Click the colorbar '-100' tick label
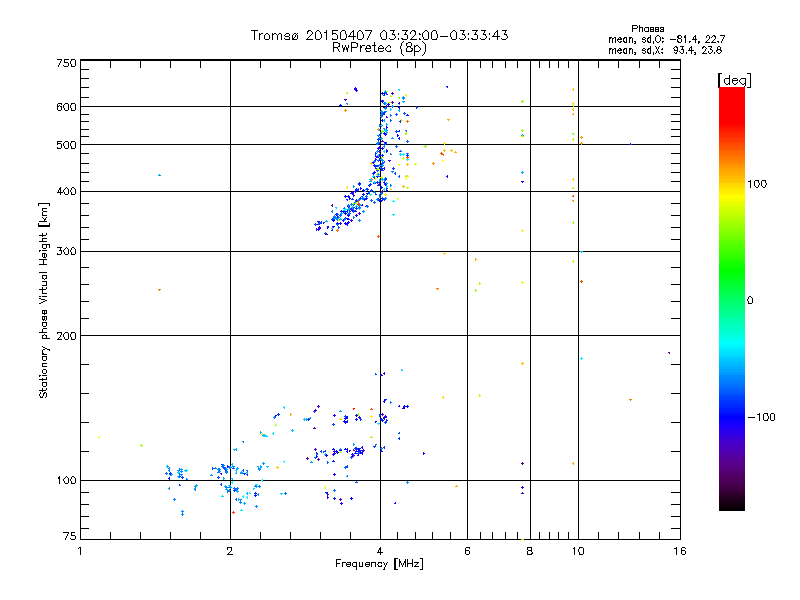The image size is (800, 600). pos(762,417)
